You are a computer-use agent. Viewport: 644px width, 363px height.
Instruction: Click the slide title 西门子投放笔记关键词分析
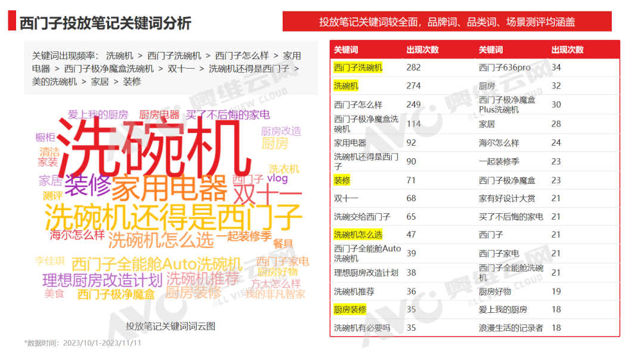105,23
